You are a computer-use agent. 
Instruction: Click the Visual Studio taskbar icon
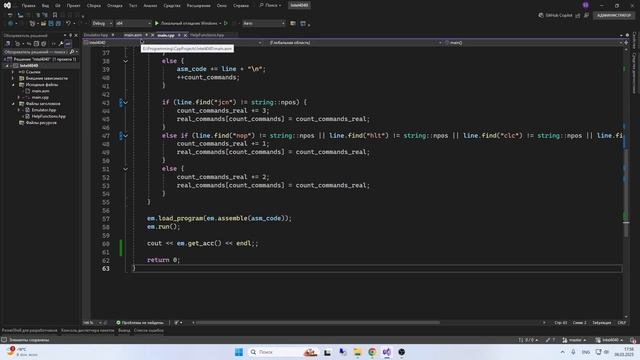387,352
